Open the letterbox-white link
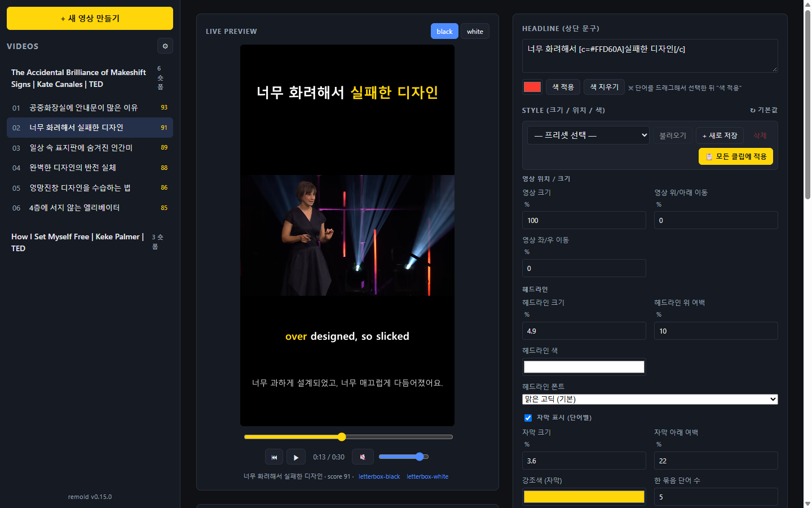The height and width of the screenshot is (508, 812). click(427, 476)
